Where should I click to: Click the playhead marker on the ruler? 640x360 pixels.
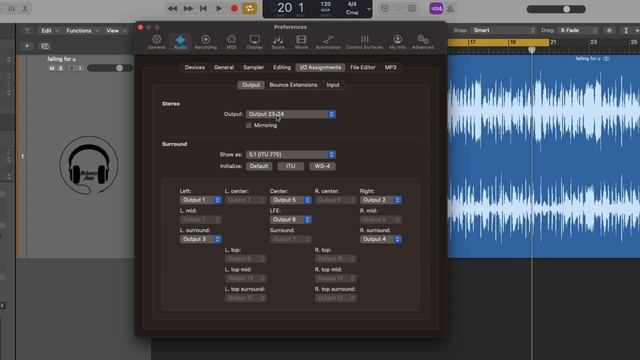coord(531,50)
